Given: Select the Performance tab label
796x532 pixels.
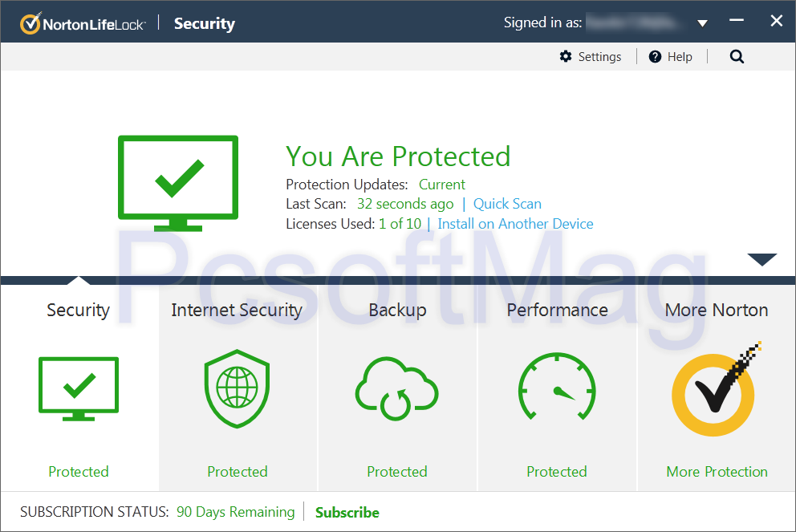Looking at the screenshot, I should click(558, 311).
